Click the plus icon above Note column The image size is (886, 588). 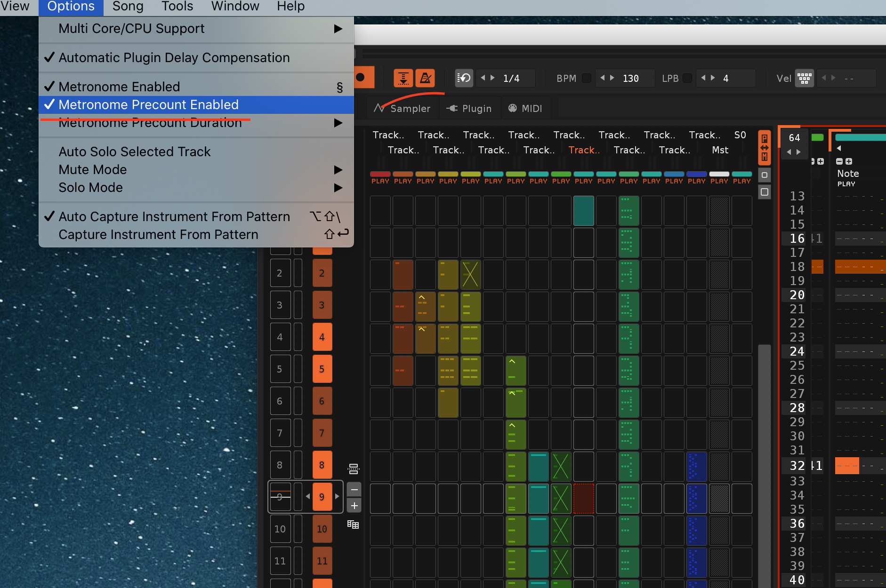tap(849, 161)
